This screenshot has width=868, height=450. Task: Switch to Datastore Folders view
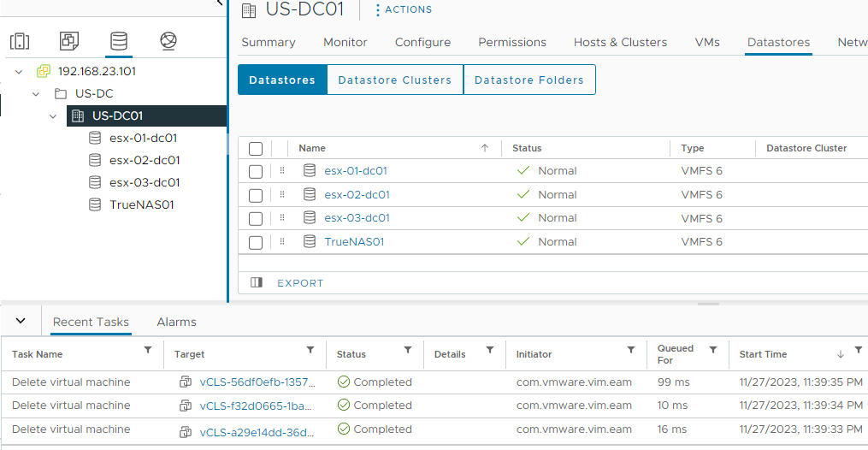pyautogui.click(x=529, y=80)
